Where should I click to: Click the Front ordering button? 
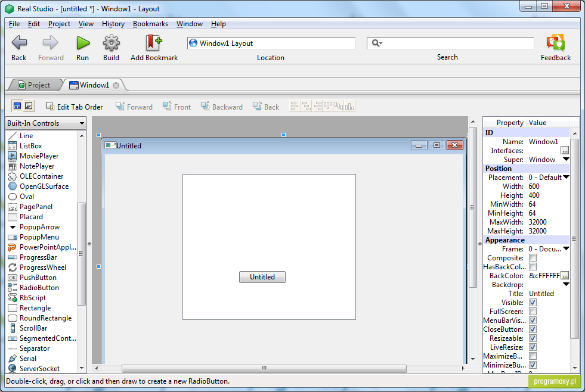(x=177, y=107)
